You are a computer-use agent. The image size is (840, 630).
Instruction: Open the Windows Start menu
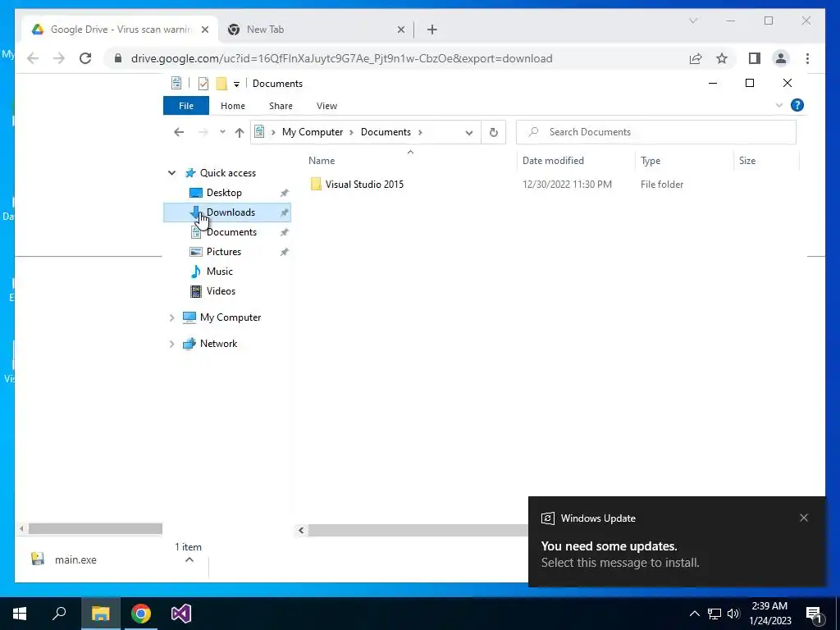(20, 614)
